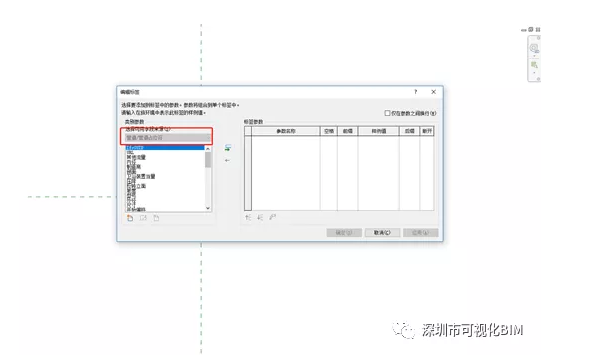
Task: Click the 应用 Apply button
Action: point(420,232)
